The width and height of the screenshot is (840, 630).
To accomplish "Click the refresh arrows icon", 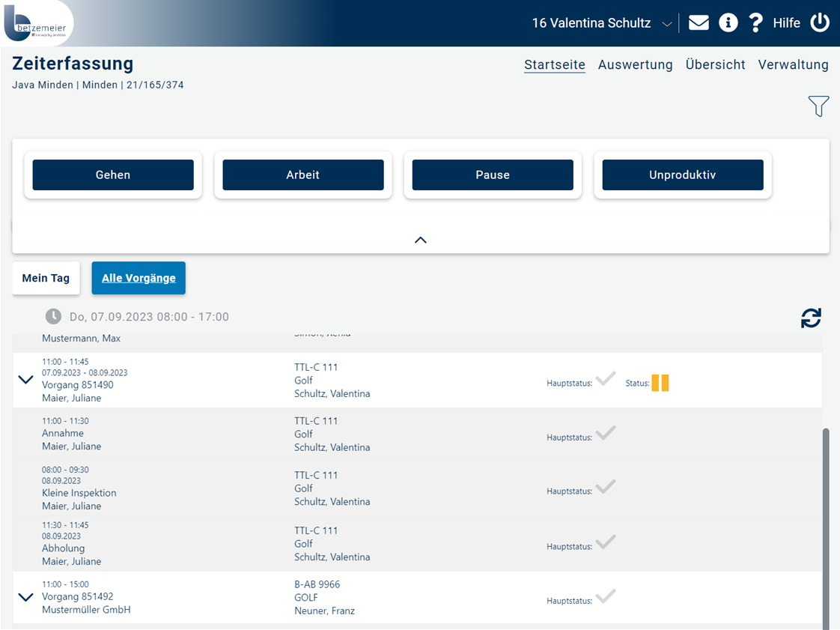I will (x=811, y=318).
